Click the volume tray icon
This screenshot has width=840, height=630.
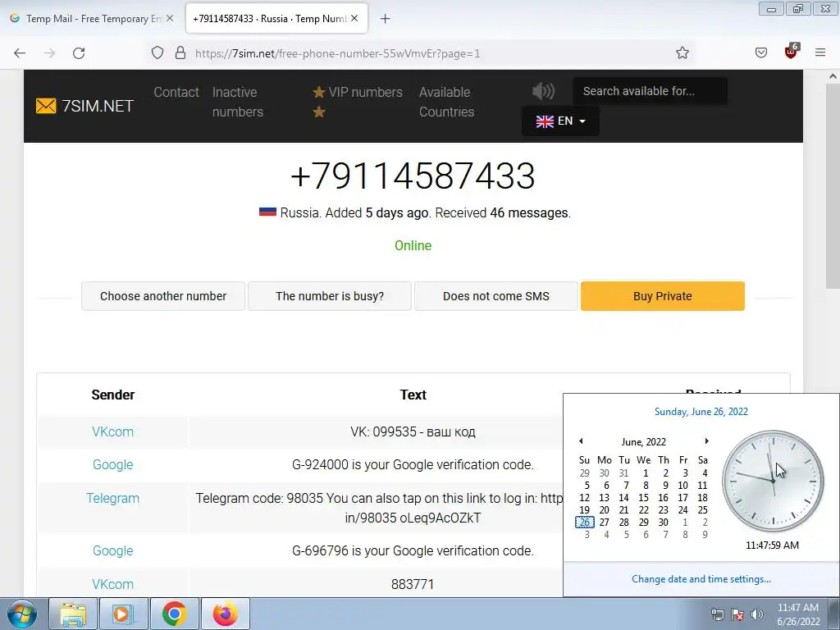click(756, 614)
